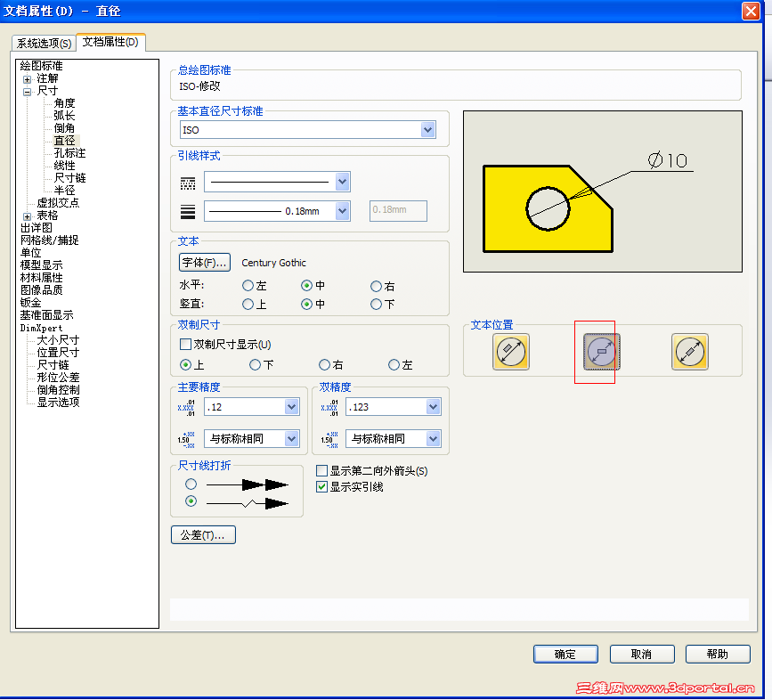The image size is (772, 700).
Task: Select the third 文本位置 solid leader icon
Action: pyautogui.click(x=688, y=352)
